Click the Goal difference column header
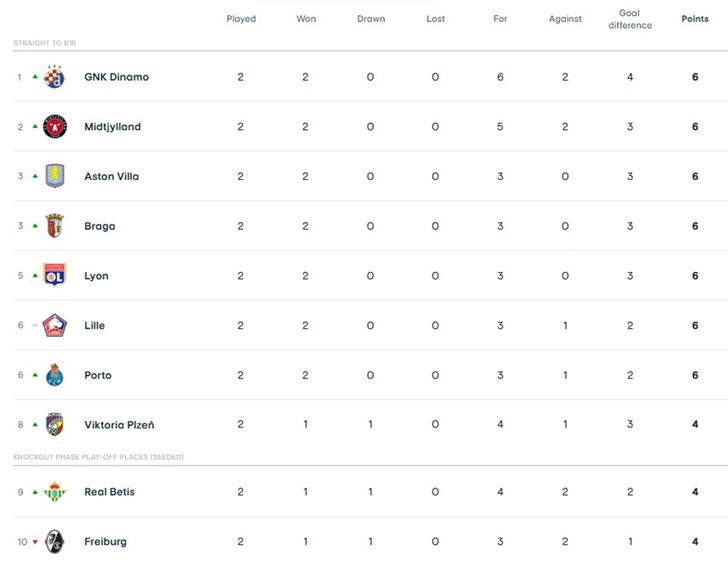This screenshot has height=562, width=728. [630, 19]
